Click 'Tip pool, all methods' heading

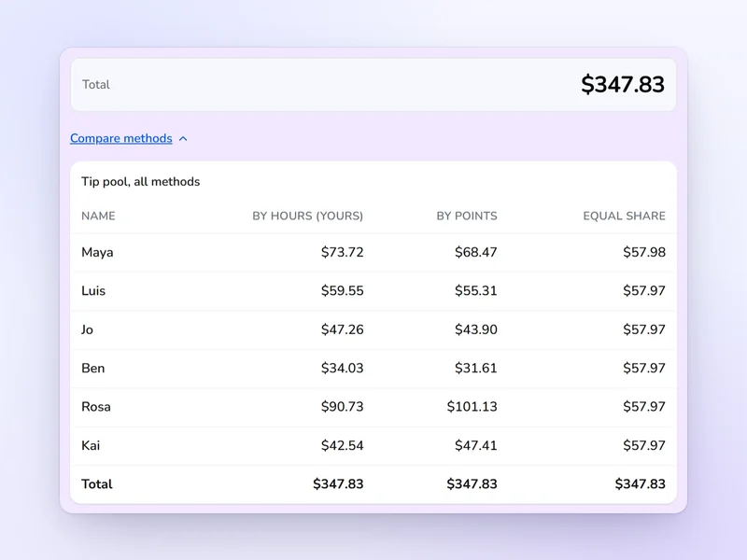click(141, 181)
